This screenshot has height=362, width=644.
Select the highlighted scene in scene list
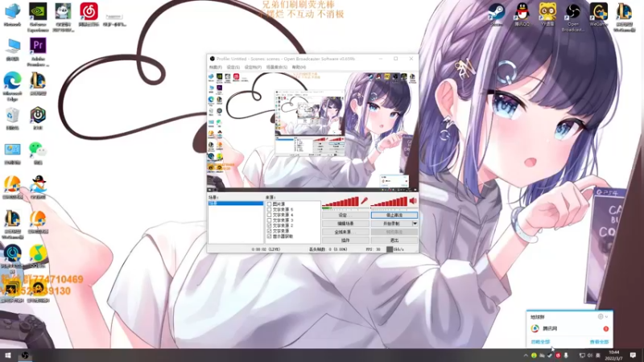tap(236, 204)
